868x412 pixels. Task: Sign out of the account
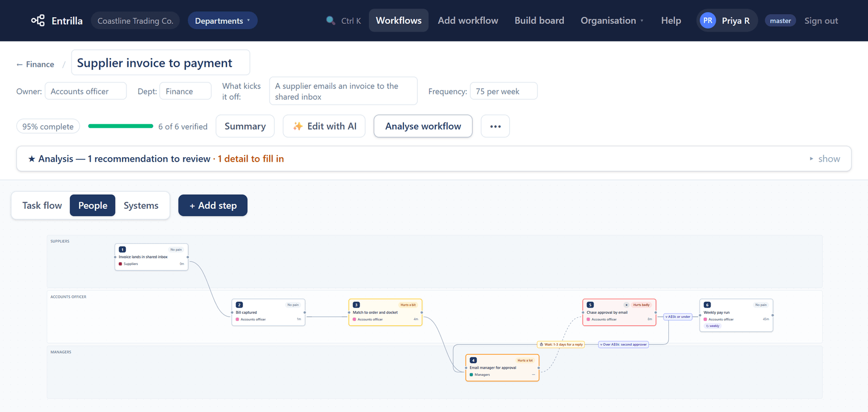point(821,21)
